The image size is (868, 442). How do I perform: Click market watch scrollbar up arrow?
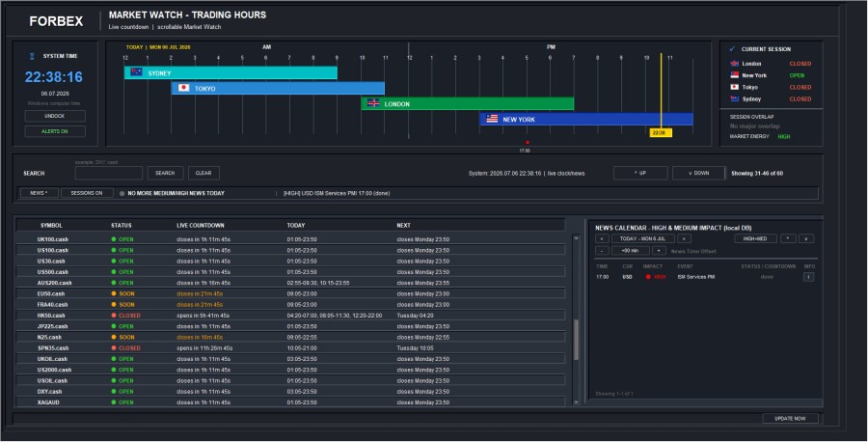576,237
